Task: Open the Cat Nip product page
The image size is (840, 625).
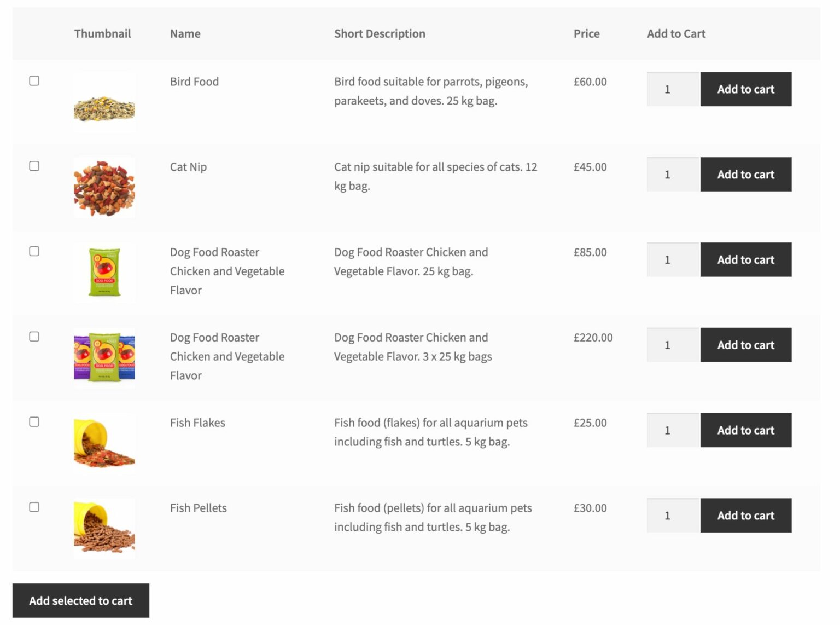Action: [x=188, y=166]
